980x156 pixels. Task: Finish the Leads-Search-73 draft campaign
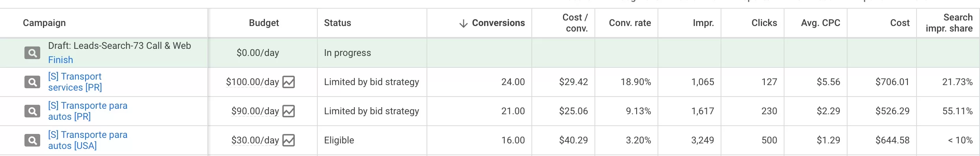coord(60,60)
